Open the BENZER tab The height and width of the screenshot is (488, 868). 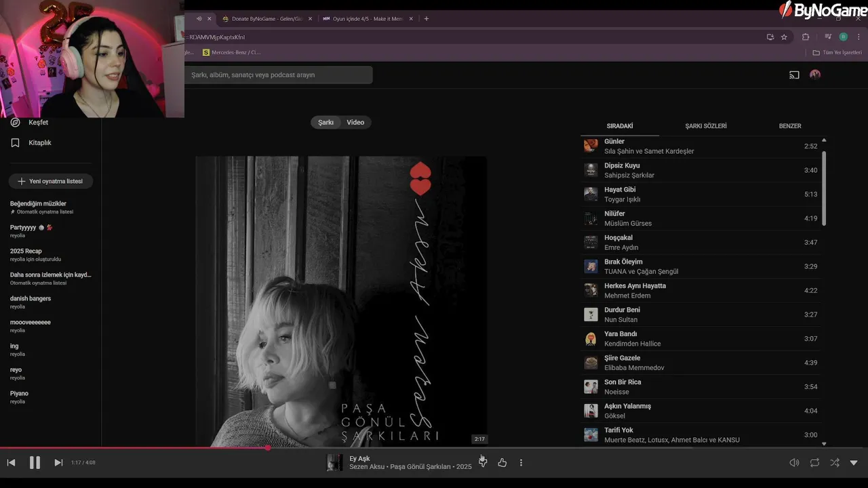point(790,126)
